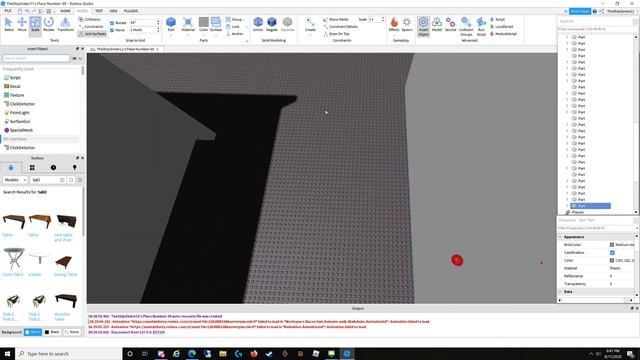Insert a Spawn location
Image resolution: width=640 pixels, height=360 pixels.
(x=407, y=24)
